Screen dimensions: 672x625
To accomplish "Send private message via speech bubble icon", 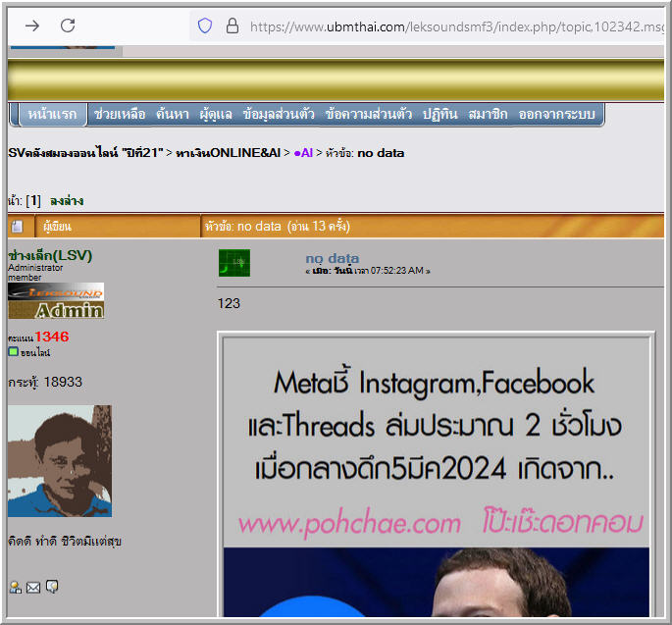I will (52, 586).
